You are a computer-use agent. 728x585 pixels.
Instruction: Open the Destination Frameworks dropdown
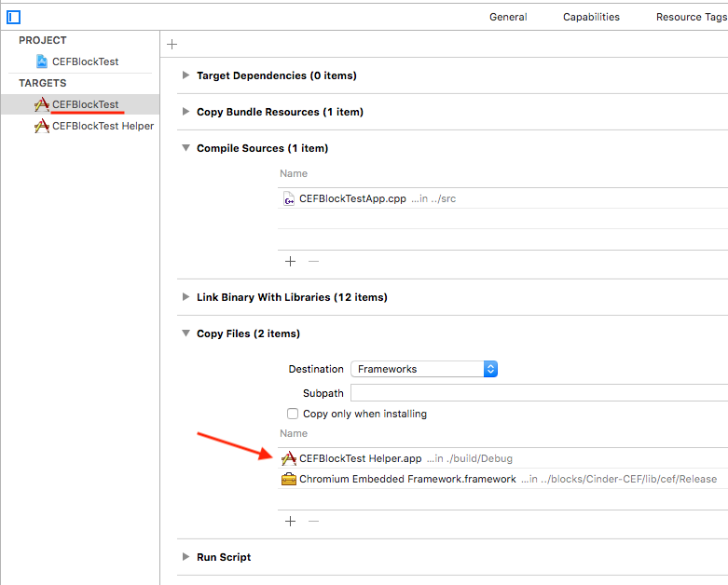point(424,369)
